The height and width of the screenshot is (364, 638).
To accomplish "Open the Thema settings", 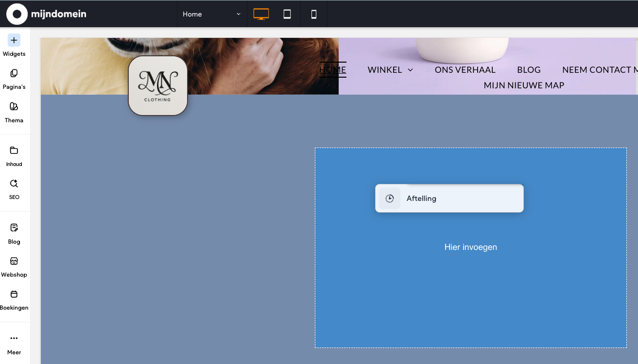I will 14,112.
